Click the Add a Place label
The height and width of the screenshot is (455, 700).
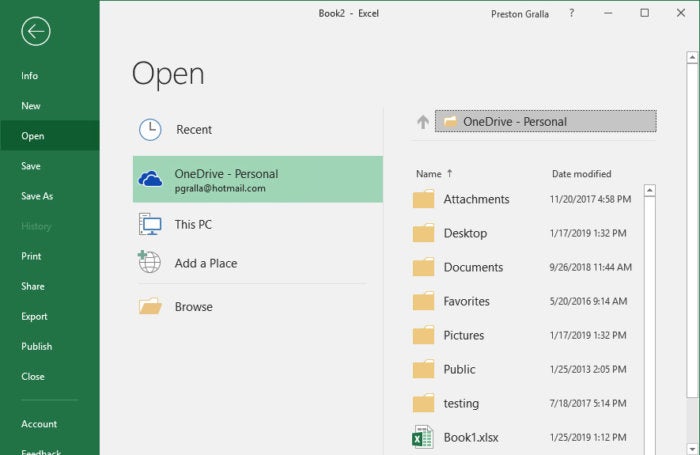tap(206, 263)
